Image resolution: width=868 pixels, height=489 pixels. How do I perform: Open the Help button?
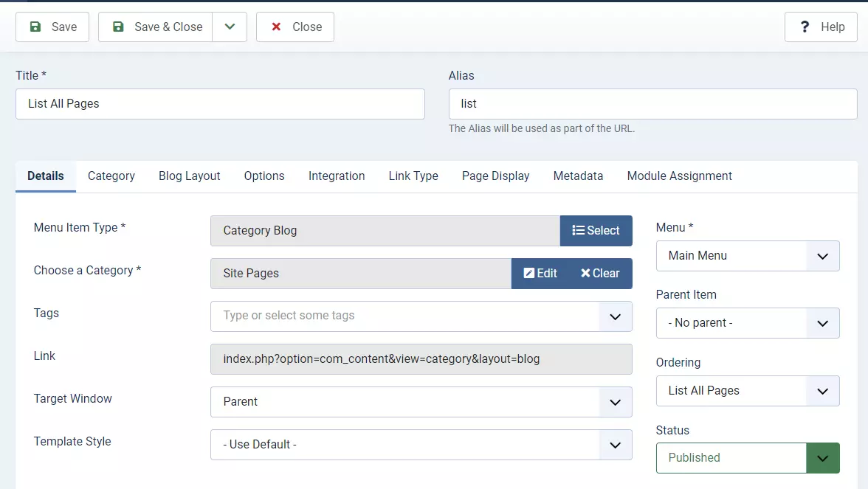click(x=821, y=27)
